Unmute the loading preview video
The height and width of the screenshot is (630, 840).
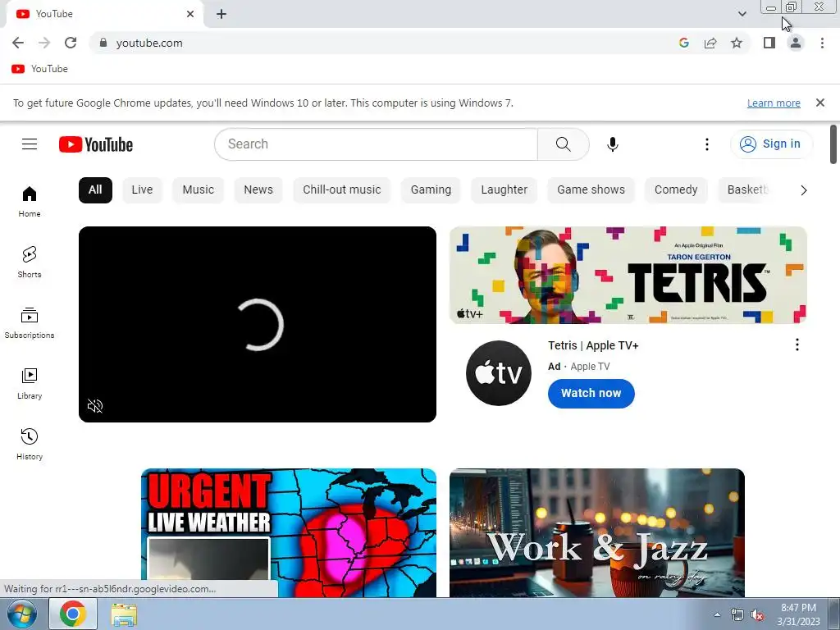[x=95, y=406]
